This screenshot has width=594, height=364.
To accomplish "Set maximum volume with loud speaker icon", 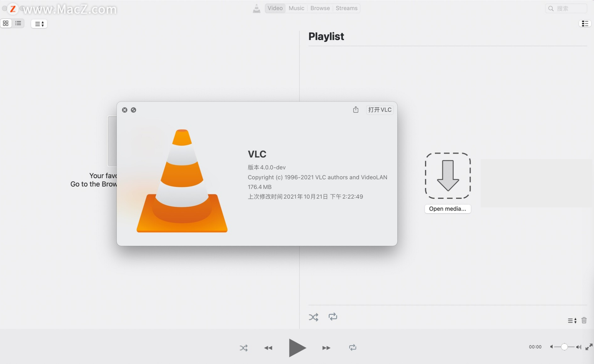I will (579, 347).
